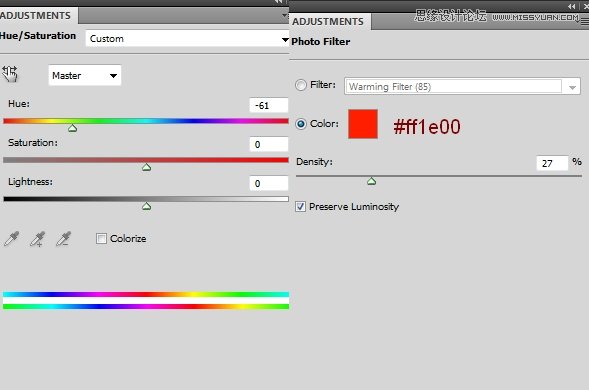Select the on-image targeted adjustment hand tool

click(x=10, y=74)
